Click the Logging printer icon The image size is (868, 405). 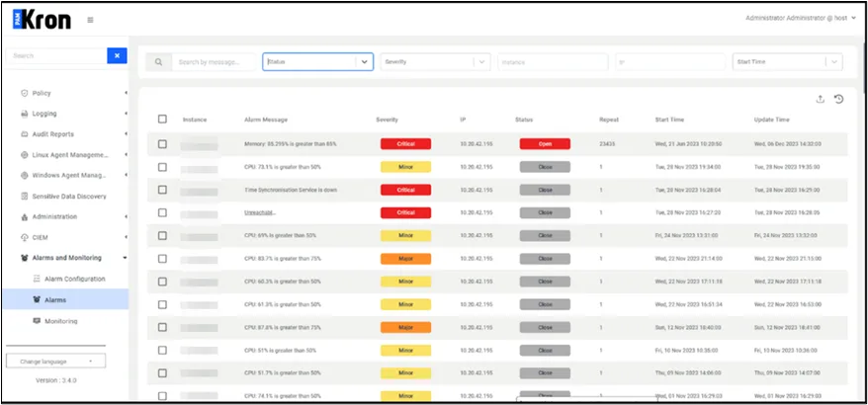click(x=25, y=114)
